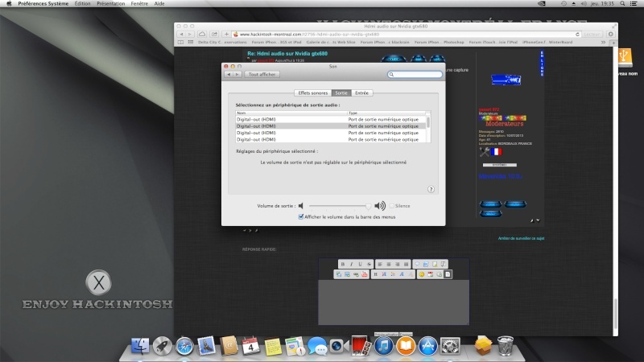Open Launchpad rocket icon in Dock
Screen dimensions: 644x362
pyautogui.click(x=163, y=346)
